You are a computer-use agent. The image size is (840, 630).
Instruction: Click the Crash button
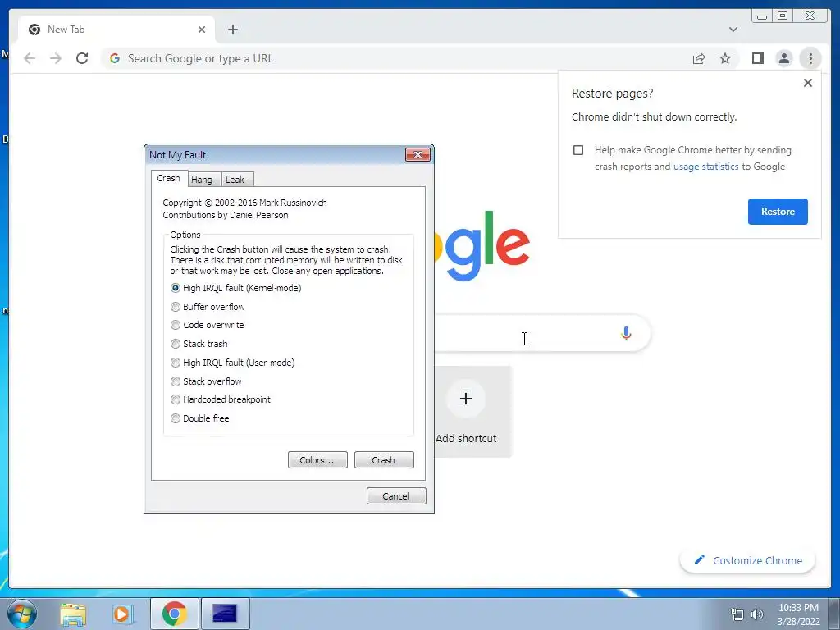[x=384, y=460]
